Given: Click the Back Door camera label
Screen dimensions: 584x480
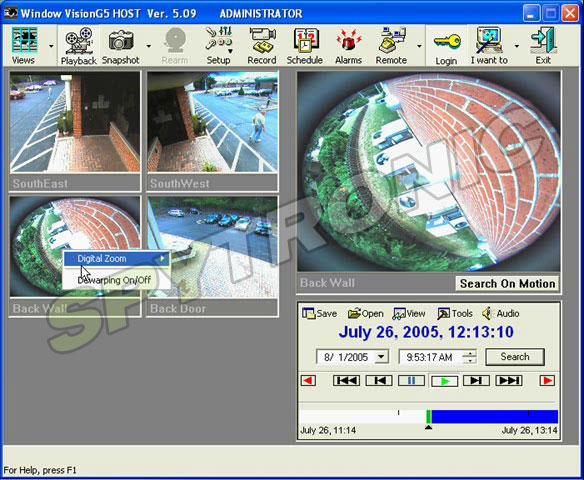Looking at the screenshot, I should click(178, 308).
